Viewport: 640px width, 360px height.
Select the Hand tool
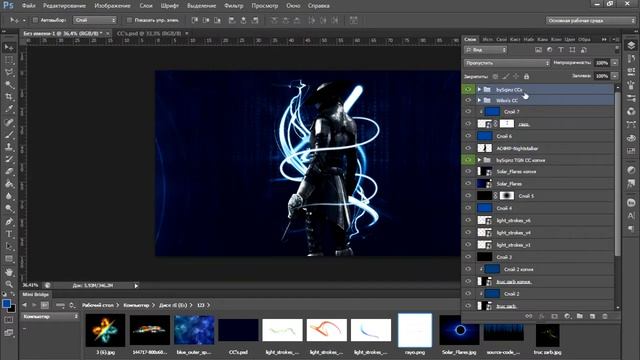click(9, 272)
